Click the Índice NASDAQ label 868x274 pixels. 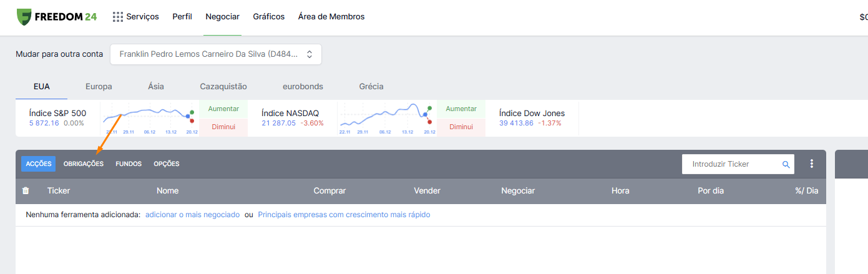pyautogui.click(x=290, y=113)
